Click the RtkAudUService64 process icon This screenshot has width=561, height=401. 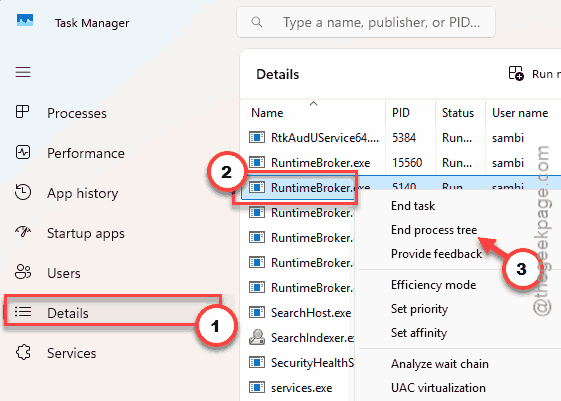coord(257,137)
